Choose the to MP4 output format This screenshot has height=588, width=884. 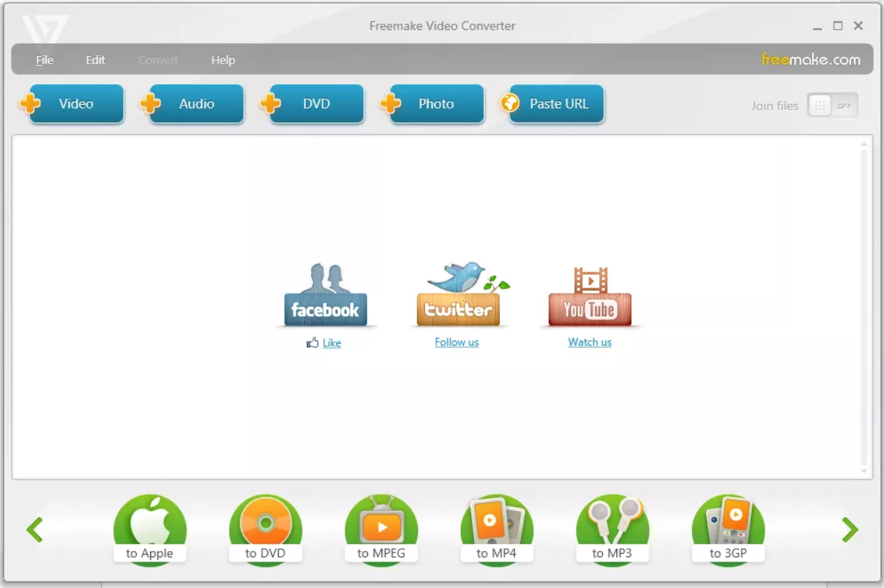497,530
